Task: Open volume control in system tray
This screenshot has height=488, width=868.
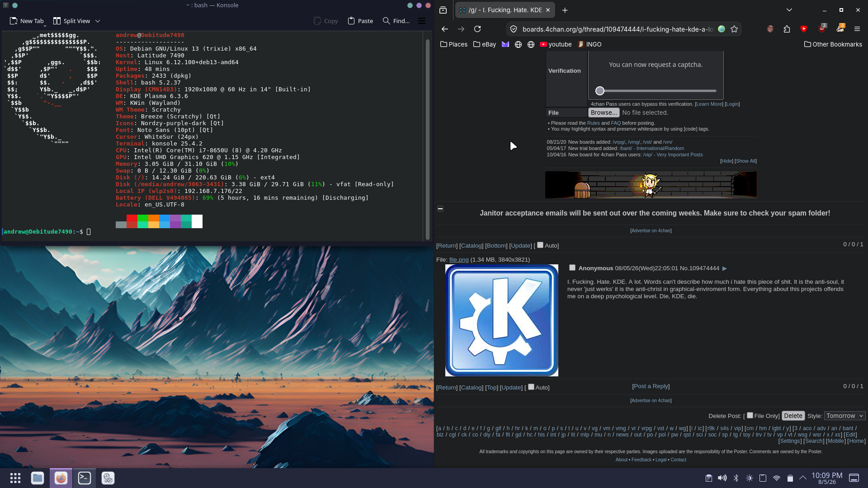Action: coord(722,478)
